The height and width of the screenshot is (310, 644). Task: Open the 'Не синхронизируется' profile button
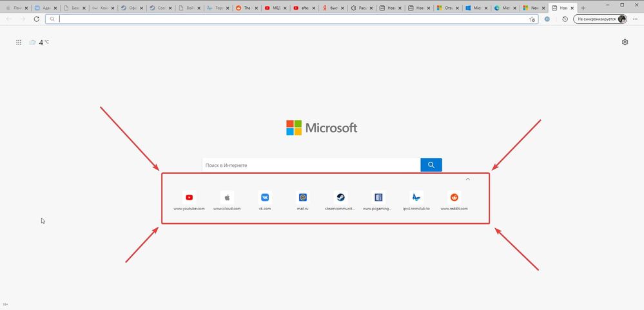coord(600,19)
